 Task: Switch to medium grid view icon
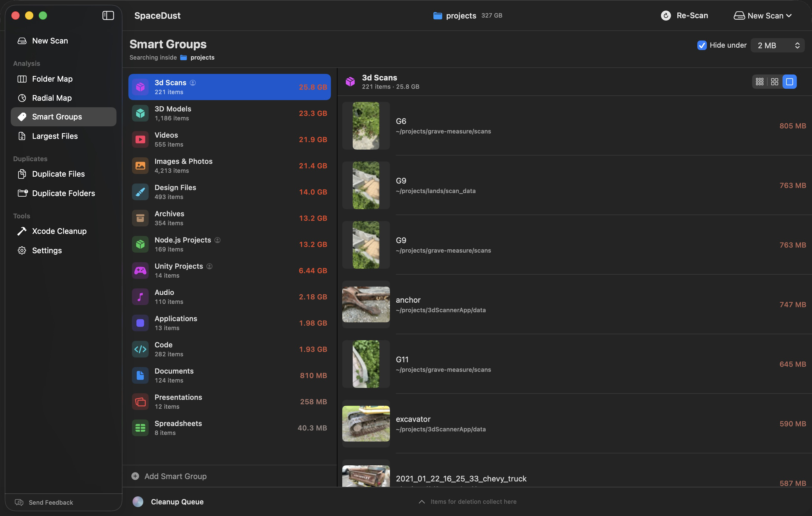point(774,82)
